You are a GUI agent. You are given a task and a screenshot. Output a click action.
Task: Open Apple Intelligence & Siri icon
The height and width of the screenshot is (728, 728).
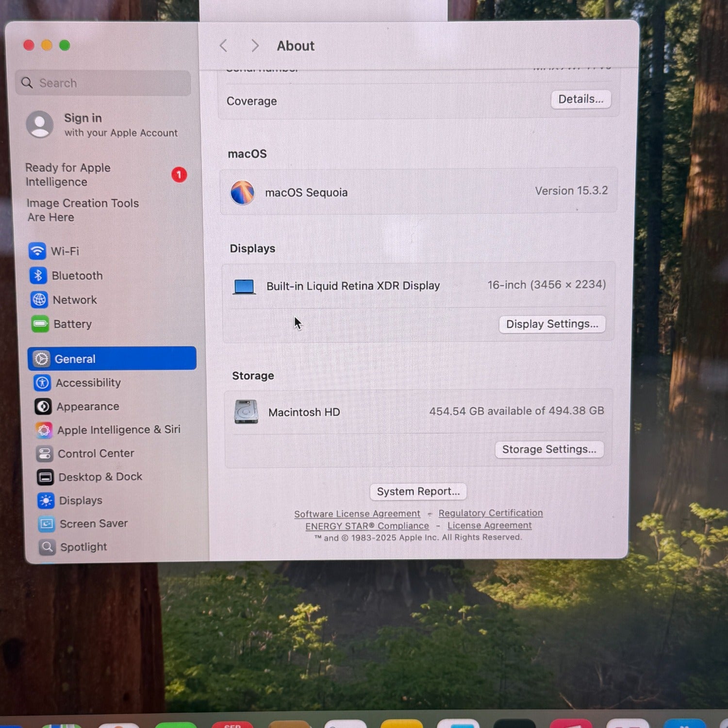[x=44, y=430]
